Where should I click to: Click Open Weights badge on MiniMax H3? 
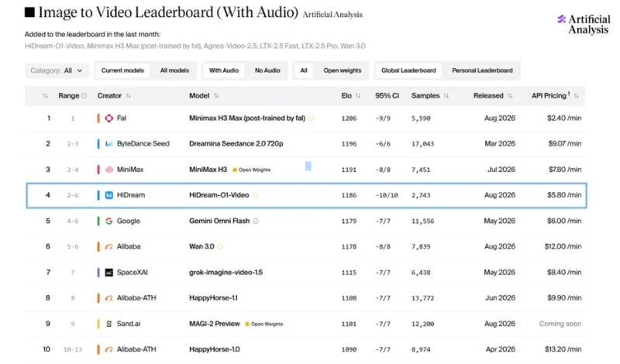click(251, 170)
